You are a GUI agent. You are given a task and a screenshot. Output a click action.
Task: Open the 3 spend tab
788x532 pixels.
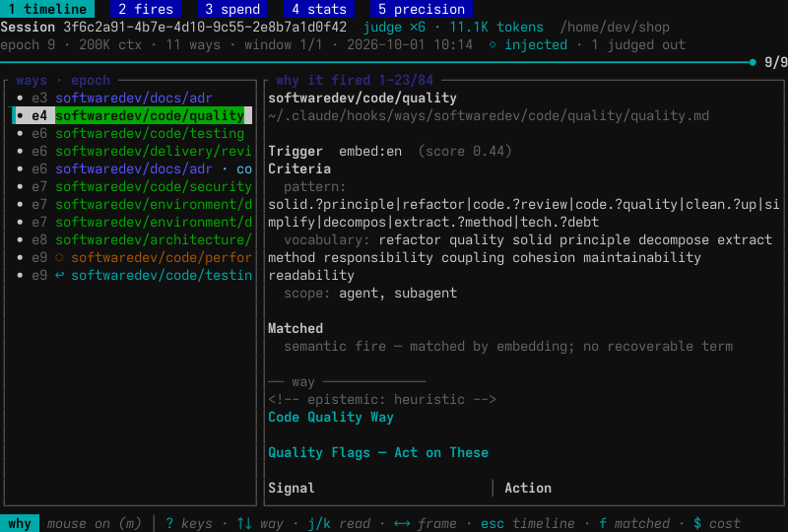coord(232,9)
